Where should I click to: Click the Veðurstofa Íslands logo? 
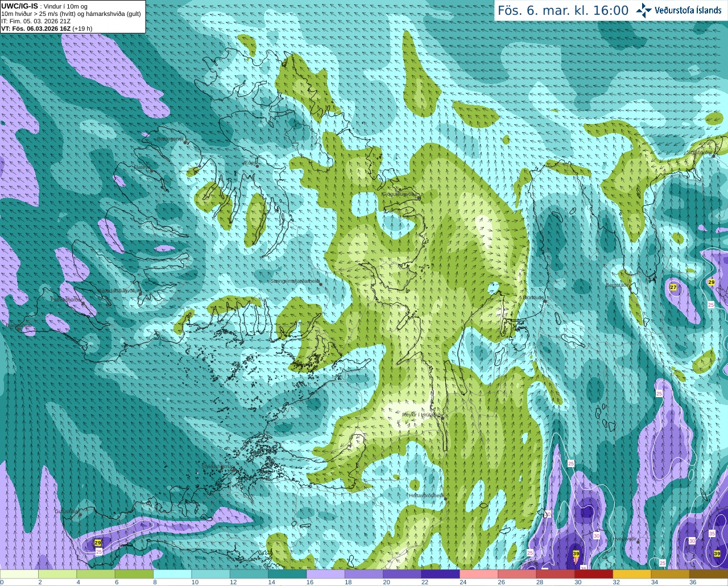coord(679,10)
